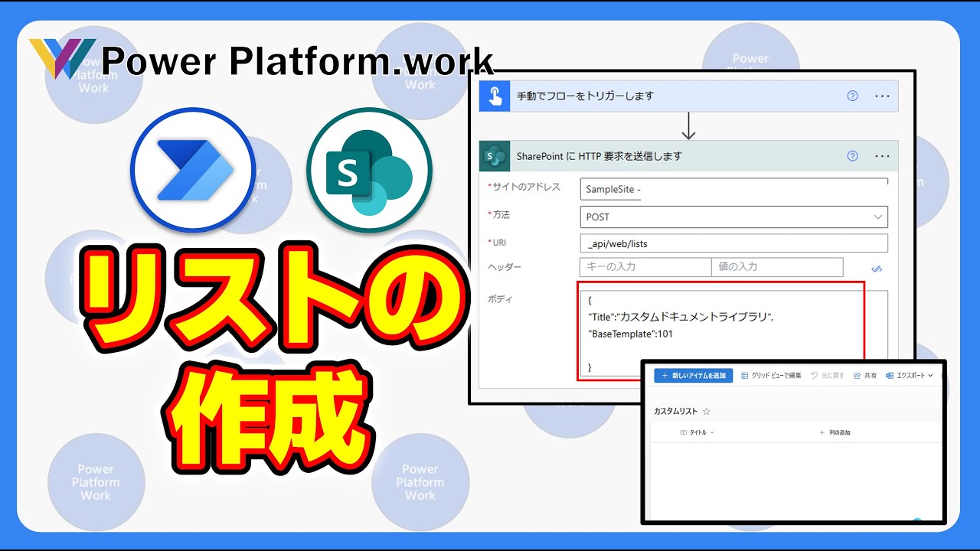Open help for the SharePoint HTTP action

852,155
